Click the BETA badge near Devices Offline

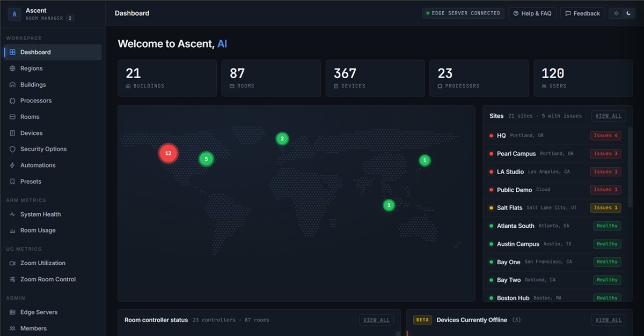tap(422, 320)
